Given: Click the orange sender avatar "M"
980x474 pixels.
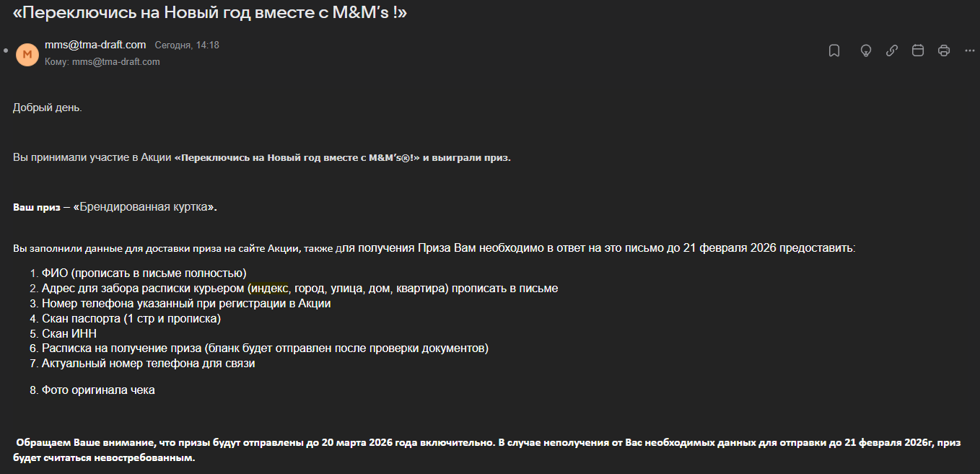Looking at the screenshot, I should click(x=27, y=54).
